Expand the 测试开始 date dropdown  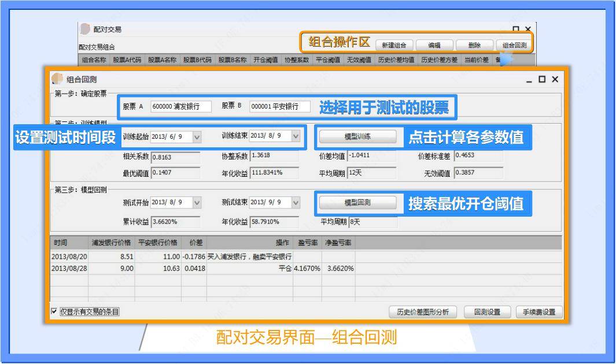197,203
